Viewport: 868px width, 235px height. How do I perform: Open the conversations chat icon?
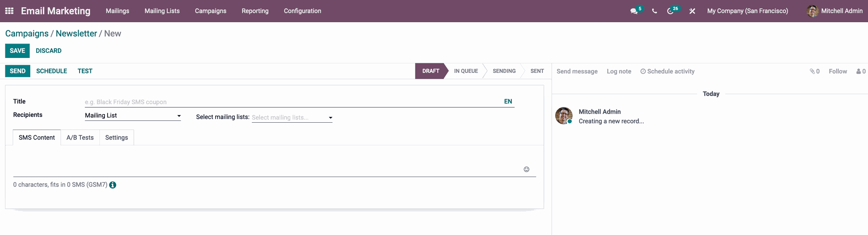pos(634,11)
